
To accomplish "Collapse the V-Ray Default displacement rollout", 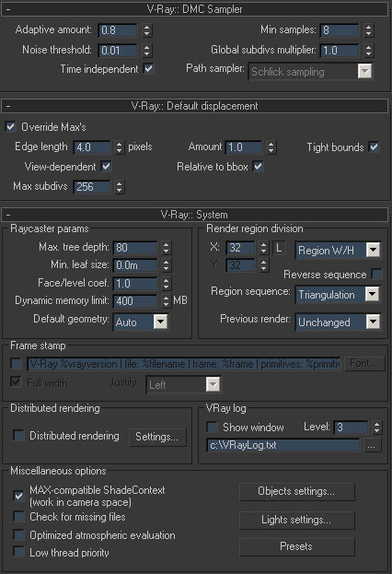I will (194, 106).
